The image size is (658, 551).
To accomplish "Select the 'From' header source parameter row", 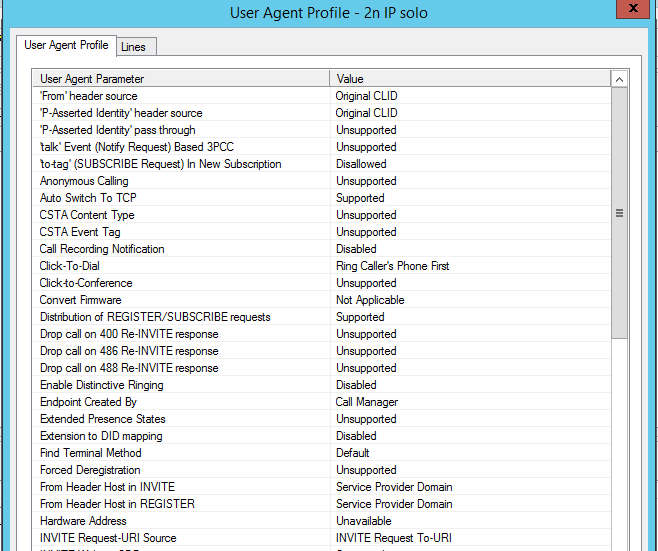I will pyautogui.click(x=89, y=96).
